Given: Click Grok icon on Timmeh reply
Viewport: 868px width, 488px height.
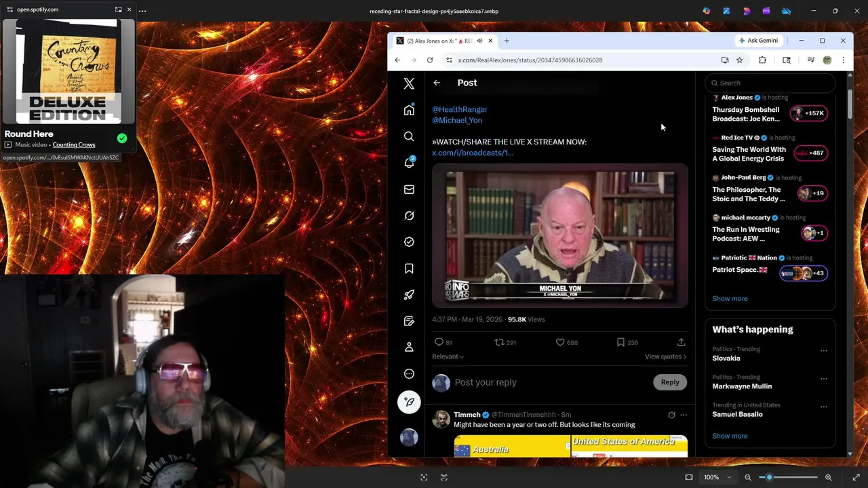Looking at the screenshot, I should coord(671,415).
